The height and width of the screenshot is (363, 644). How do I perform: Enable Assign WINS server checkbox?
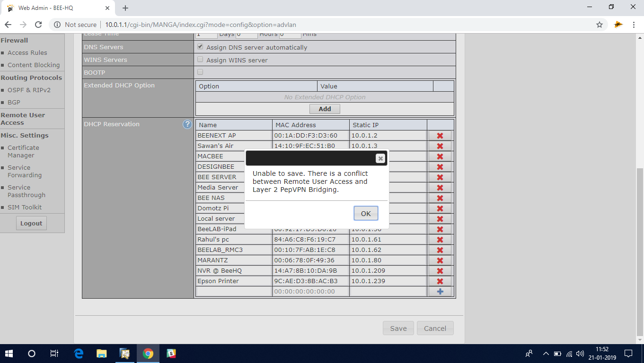pos(200,60)
